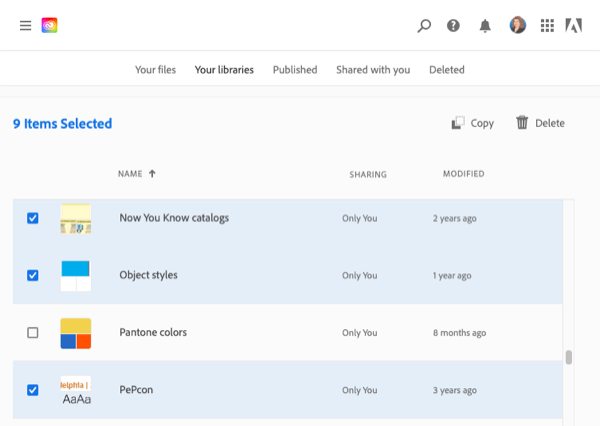Open the Now You Know catalogs thumbnail
The image size is (600, 426).
(x=76, y=219)
